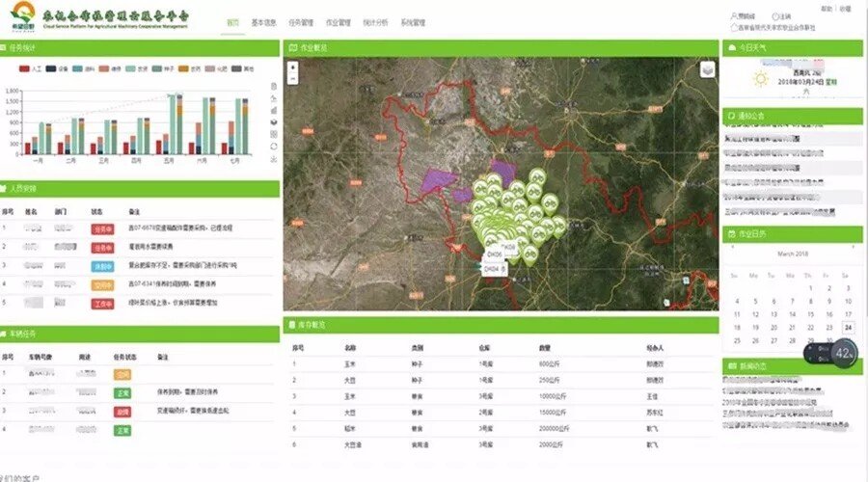Image resolution: width=868 pixels, height=482 pixels.
Task: Click the 10000公斤 quantity cell
Action: pos(553,397)
